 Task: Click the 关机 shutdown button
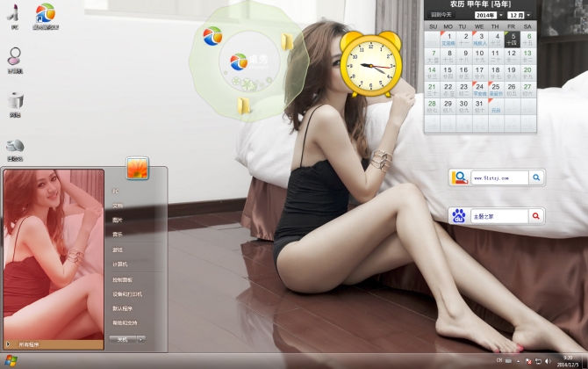(x=123, y=340)
